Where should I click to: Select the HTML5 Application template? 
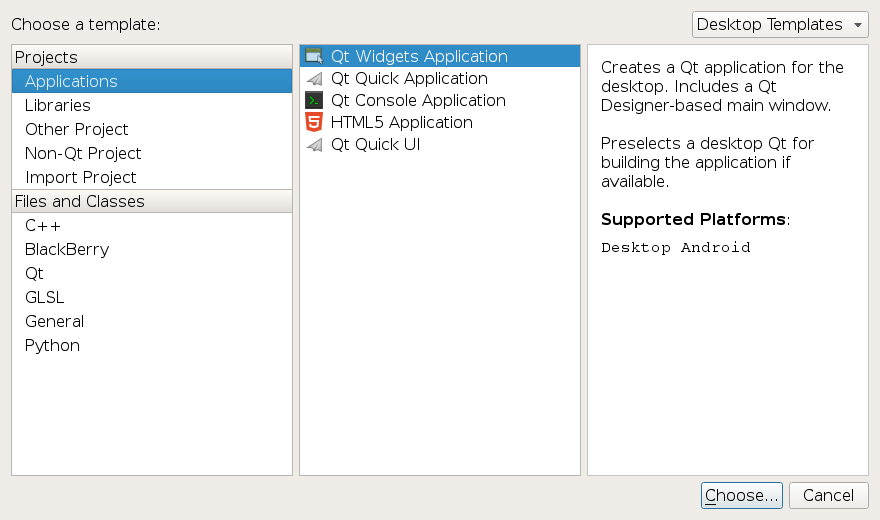(440, 122)
